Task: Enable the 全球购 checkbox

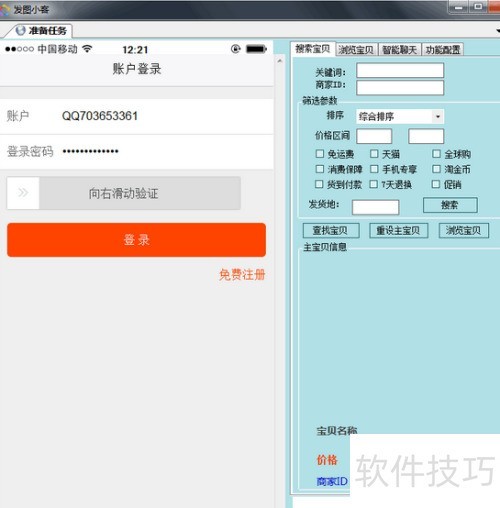Action: [x=436, y=154]
